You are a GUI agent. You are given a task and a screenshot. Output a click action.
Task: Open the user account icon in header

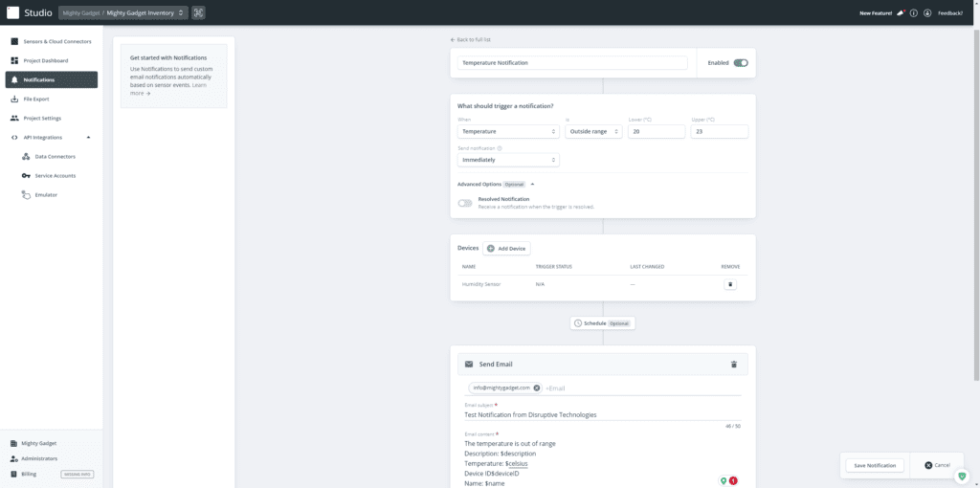pyautogui.click(x=927, y=13)
